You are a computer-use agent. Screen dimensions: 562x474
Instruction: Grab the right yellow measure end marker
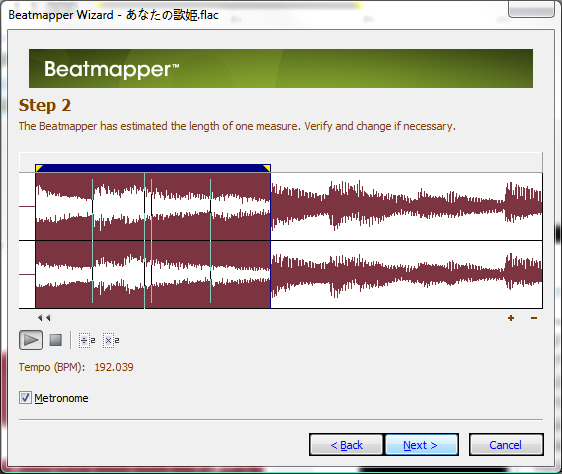click(x=267, y=168)
